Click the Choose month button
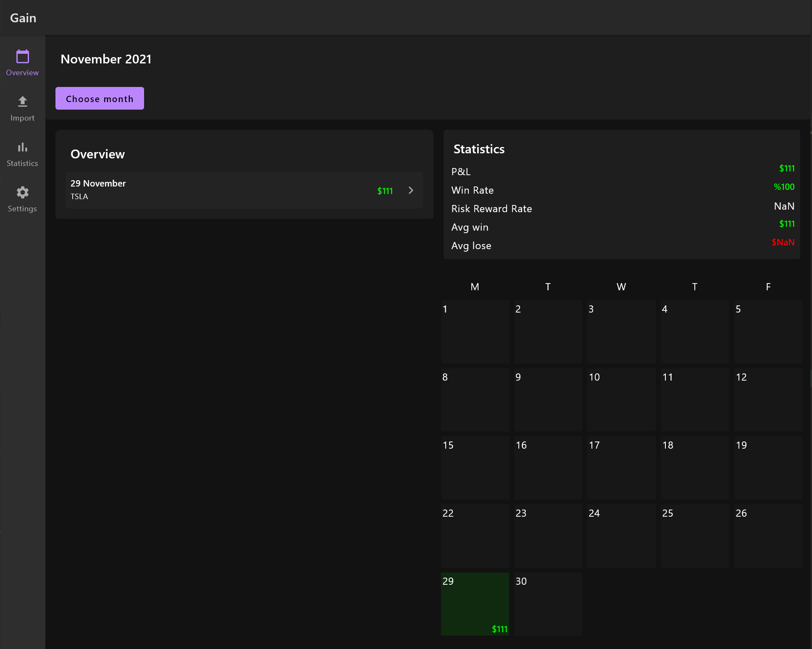This screenshot has width=812, height=649. click(x=100, y=98)
